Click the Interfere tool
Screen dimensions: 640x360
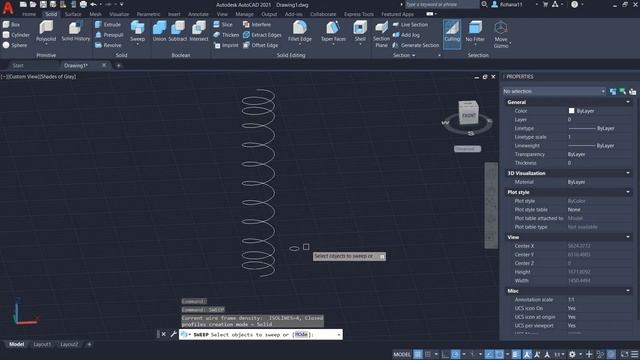[x=257, y=24]
